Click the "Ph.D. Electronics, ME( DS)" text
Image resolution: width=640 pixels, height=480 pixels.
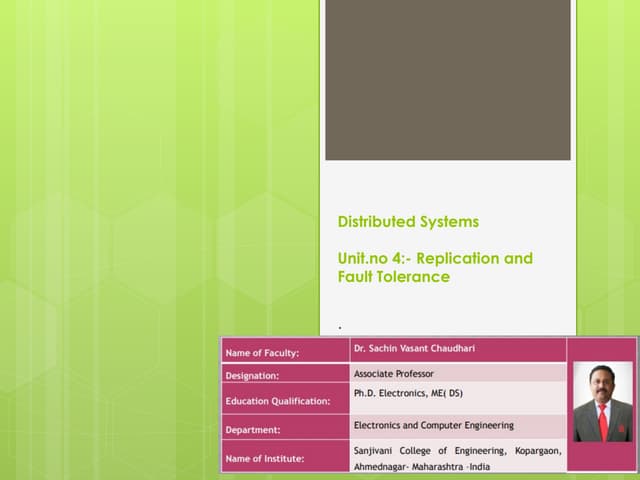tap(408, 394)
